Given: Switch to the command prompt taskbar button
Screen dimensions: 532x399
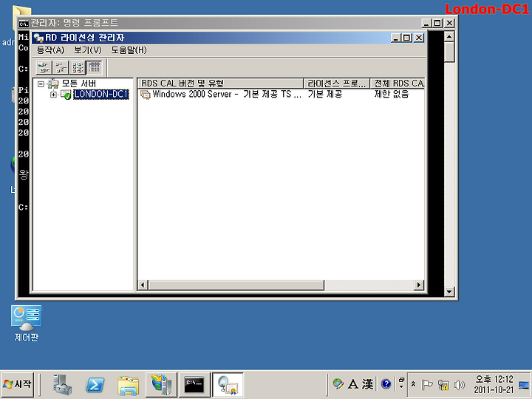Looking at the screenshot, I should [194, 385].
